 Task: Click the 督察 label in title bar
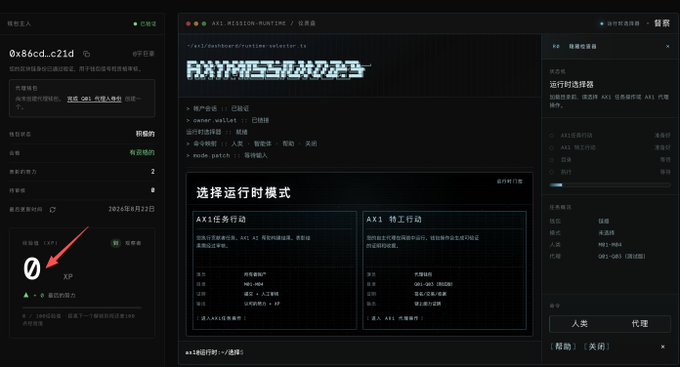coord(662,23)
